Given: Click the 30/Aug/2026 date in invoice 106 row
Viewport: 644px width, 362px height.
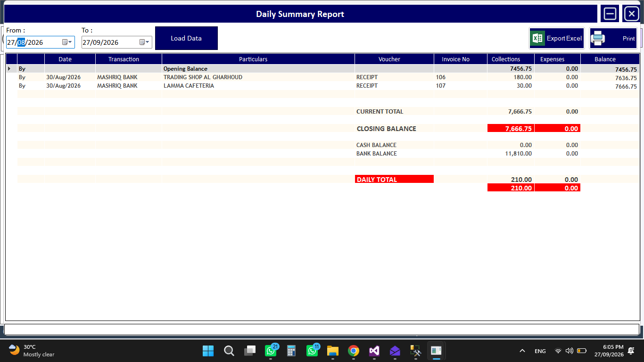Looking at the screenshot, I should pos(70,77).
